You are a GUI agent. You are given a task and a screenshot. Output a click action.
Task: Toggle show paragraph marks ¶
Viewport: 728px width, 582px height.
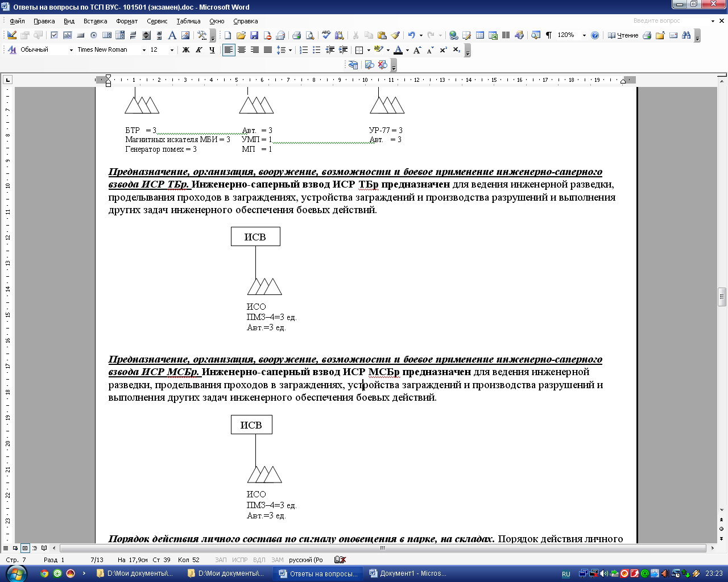pos(549,35)
